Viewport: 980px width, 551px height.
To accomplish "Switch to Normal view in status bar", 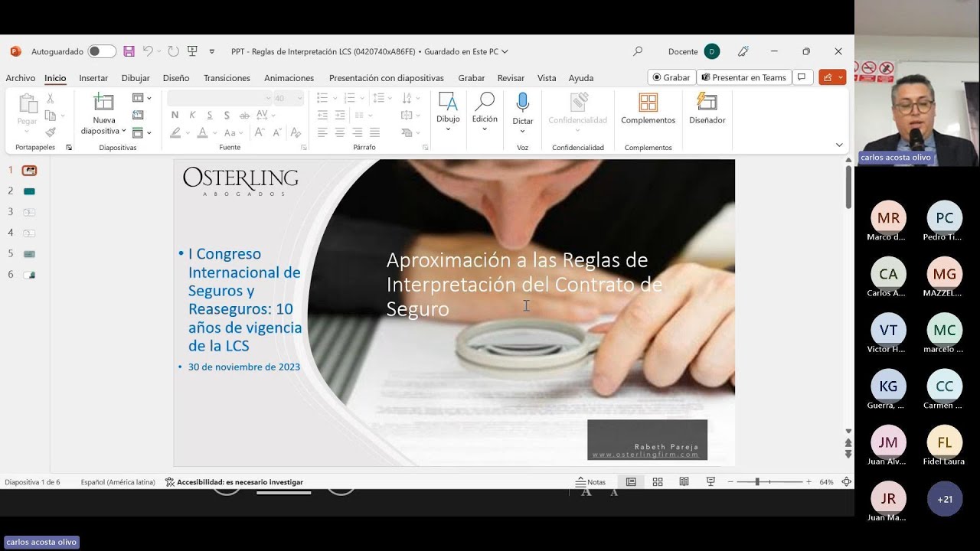I will click(631, 482).
